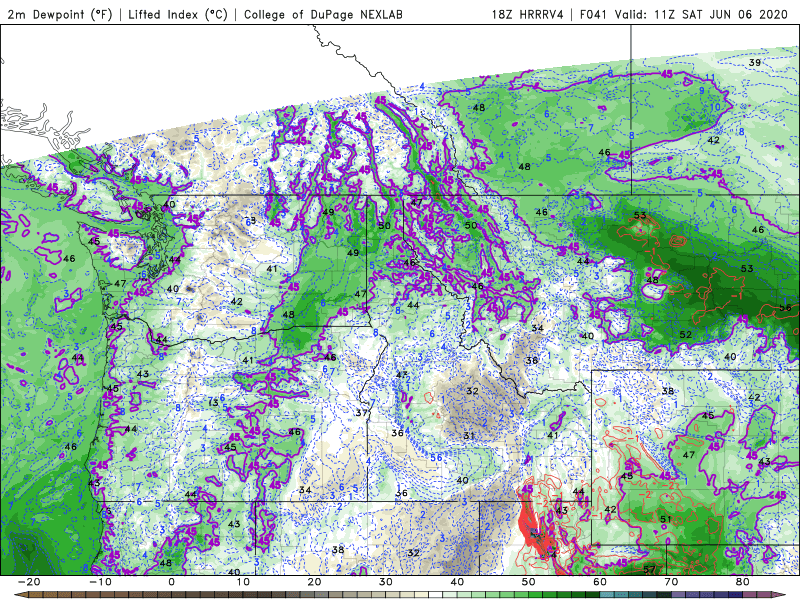The height and width of the screenshot is (600, 800).
Task: Click the "0" label on the color scale
Action: click(x=171, y=582)
